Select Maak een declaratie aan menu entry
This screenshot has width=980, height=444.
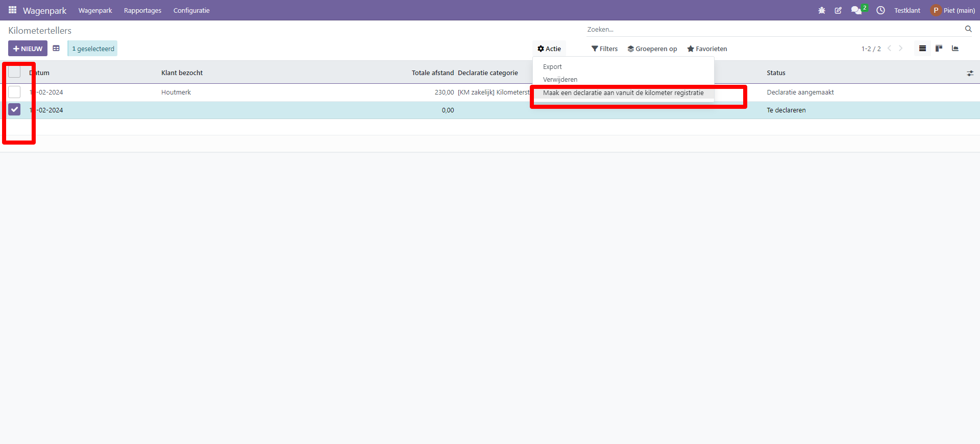pos(623,93)
